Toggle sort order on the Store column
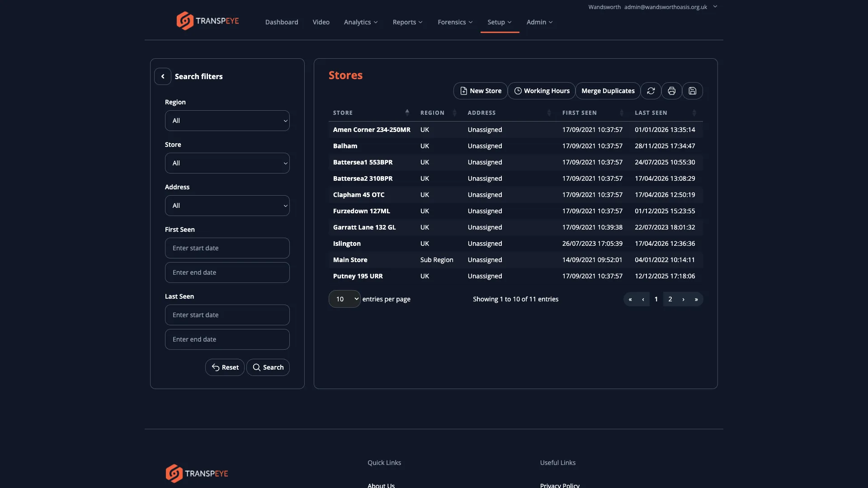The height and width of the screenshot is (488, 868). (407, 112)
